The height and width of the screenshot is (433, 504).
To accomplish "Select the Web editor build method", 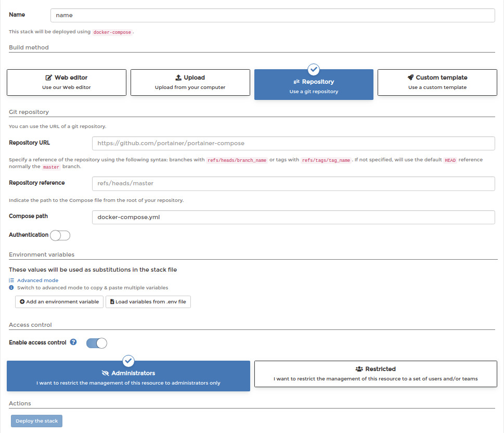I will (x=67, y=82).
